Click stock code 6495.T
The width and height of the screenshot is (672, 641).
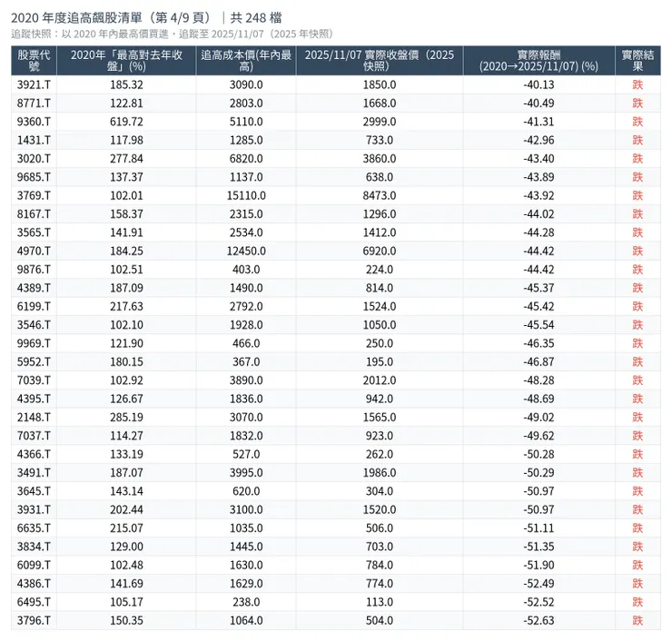tap(34, 602)
